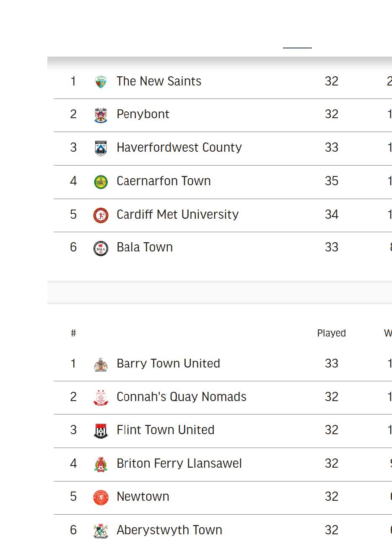This screenshot has width=392, height=554.
Task: Click the underlined tab indicator at top
Action: pos(297,48)
